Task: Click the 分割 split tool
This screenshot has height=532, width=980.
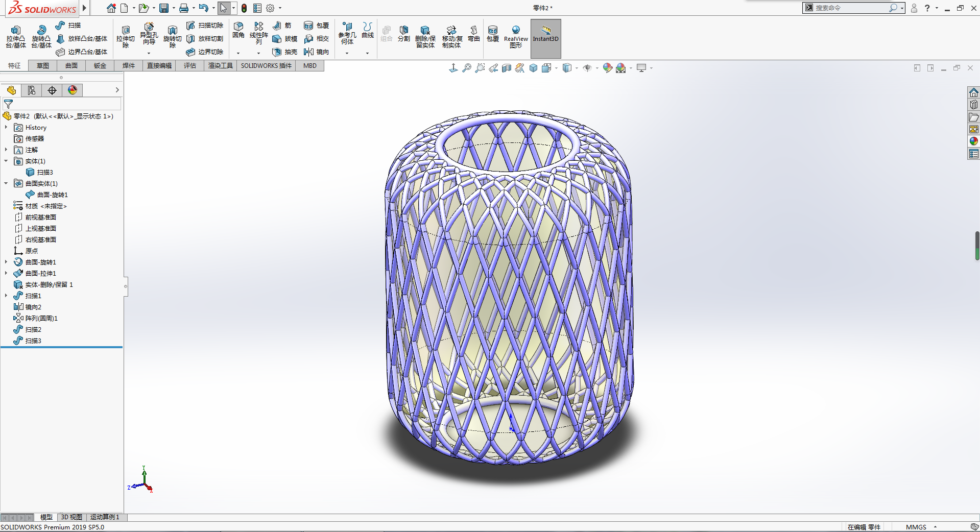Action: (x=404, y=34)
